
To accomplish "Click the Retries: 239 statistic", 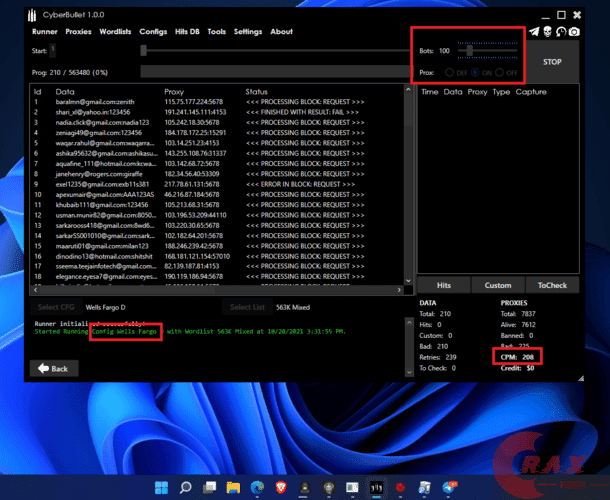I will (x=438, y=357).
